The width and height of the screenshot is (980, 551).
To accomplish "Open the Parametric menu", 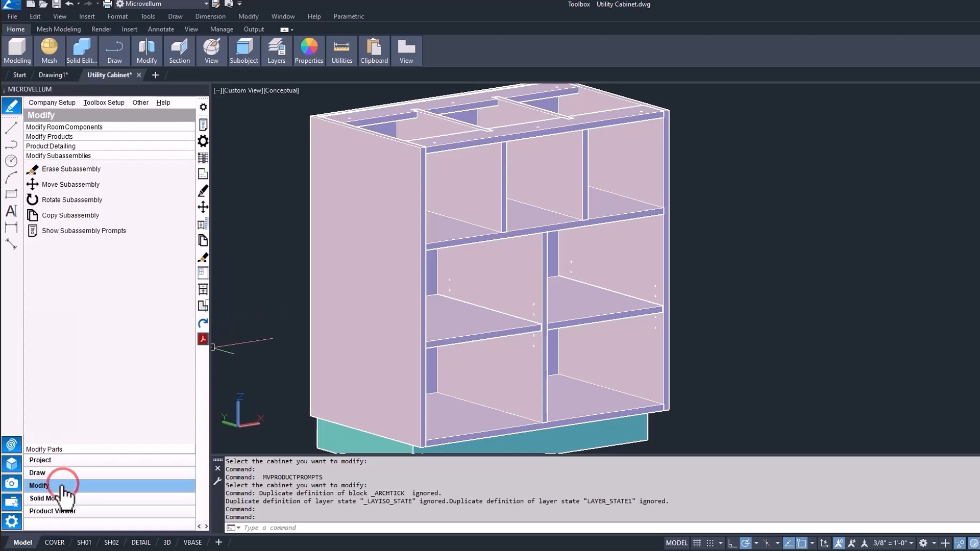I will pyautogui.click(x=349, y=16).
